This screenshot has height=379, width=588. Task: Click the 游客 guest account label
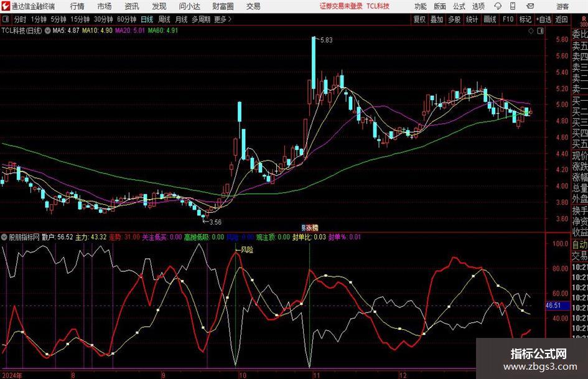562,6
